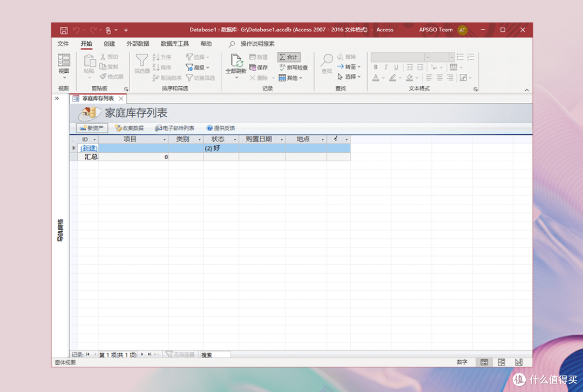Click E-mail List (电子邮件列表) button

pyautogui.click(x=175, y=128)
